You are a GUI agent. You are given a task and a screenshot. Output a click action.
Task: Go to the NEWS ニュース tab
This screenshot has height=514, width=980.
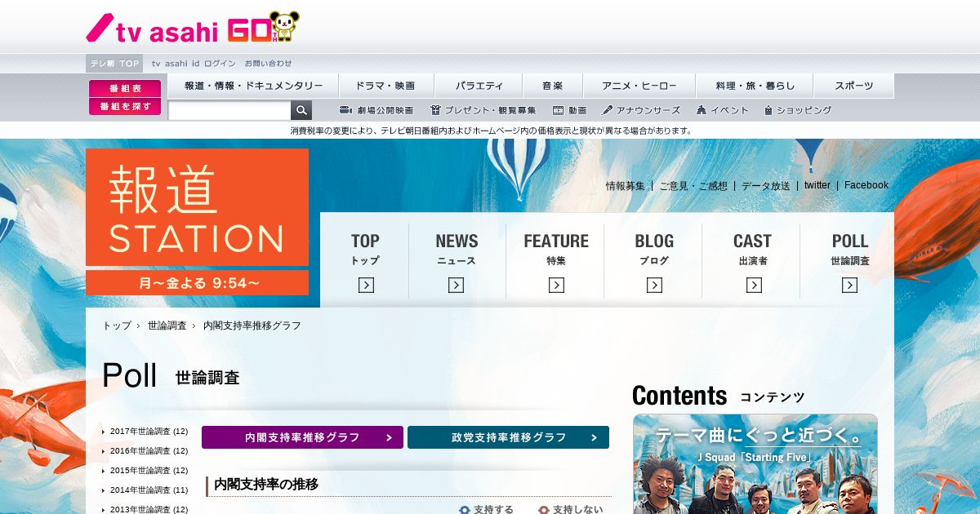(x=457, y=261)
